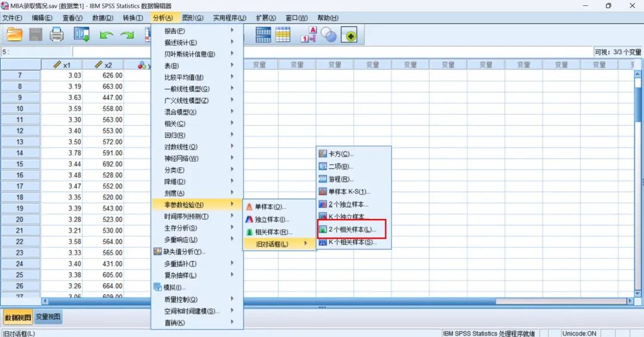Click the yellow Select Cases grid icon
The width and height of the screenshot is (644, 337).
(283, 35)
